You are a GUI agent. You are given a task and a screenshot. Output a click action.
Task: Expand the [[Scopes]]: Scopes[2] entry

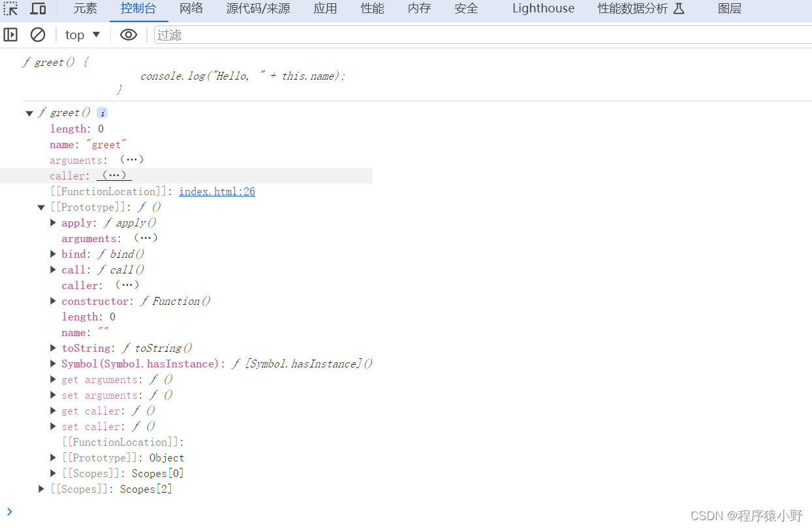click(42, 489)
